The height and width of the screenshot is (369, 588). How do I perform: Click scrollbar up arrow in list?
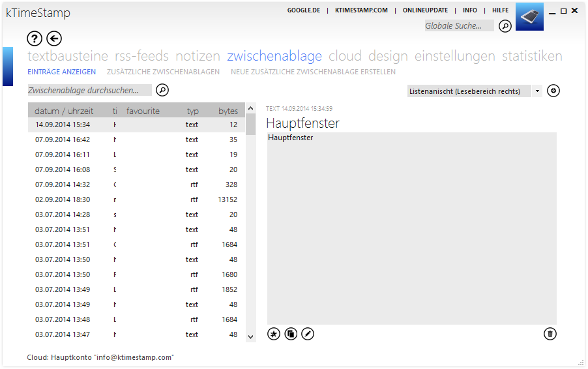[251, 108]
